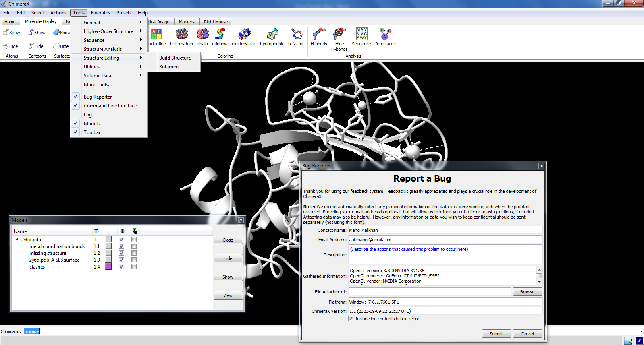Collapse the 2y6d.pdb tree node
The width and height of the screenshot is (644, 345).
pyautogui.click(x=17, y=240)
